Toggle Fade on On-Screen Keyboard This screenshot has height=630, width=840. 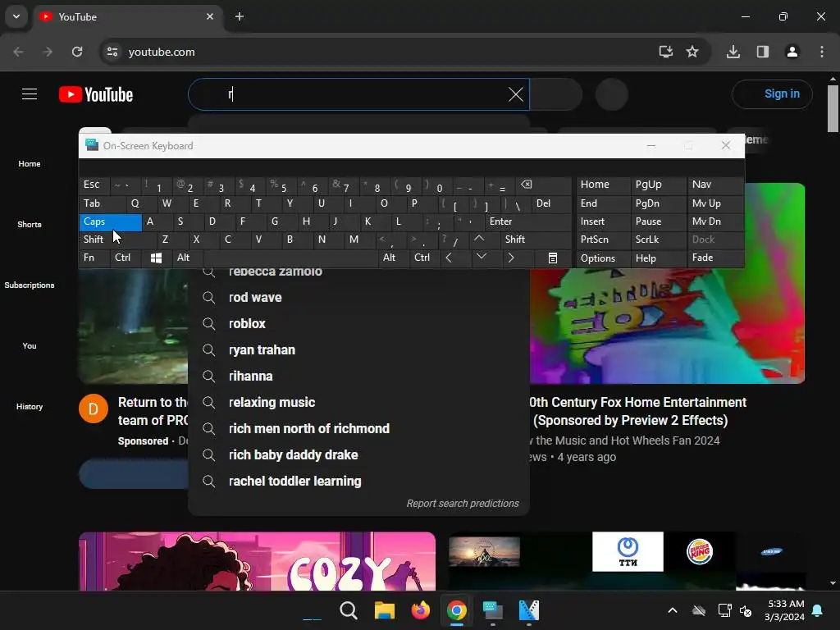click(715, 258)
